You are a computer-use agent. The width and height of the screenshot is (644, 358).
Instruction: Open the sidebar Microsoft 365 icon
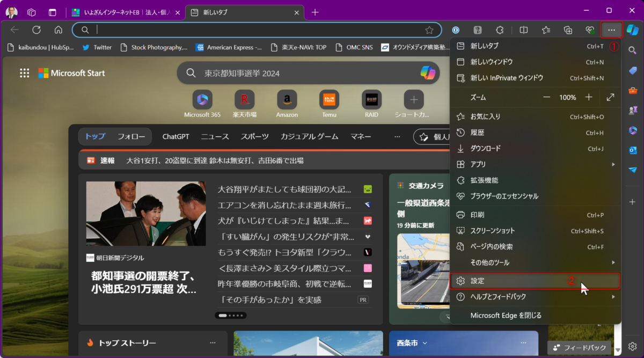(x=633, y=130)
